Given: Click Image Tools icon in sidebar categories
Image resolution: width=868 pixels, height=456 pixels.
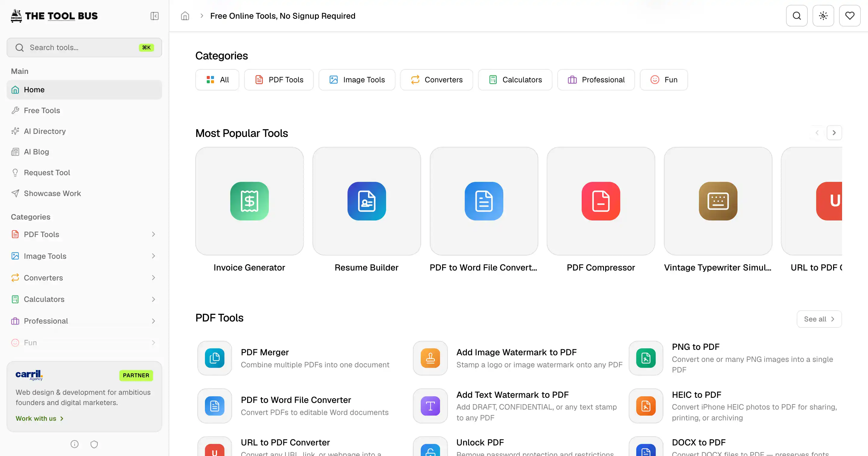Looking at the screenshot, I should (x=15, y=256).
